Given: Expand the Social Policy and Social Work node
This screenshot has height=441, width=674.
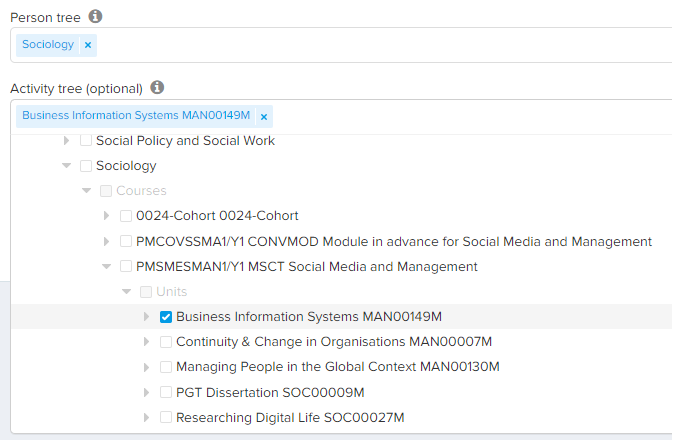Looking at the screenshot, I should (67, 141).
